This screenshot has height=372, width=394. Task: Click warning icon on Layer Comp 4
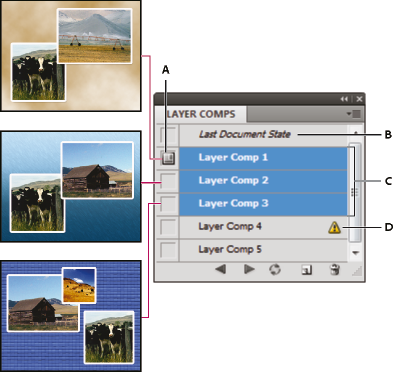point(334,227)
